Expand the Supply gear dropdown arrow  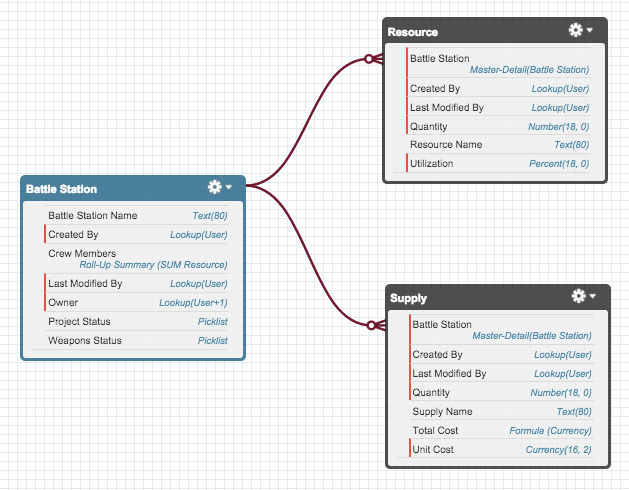pos(592,296)
